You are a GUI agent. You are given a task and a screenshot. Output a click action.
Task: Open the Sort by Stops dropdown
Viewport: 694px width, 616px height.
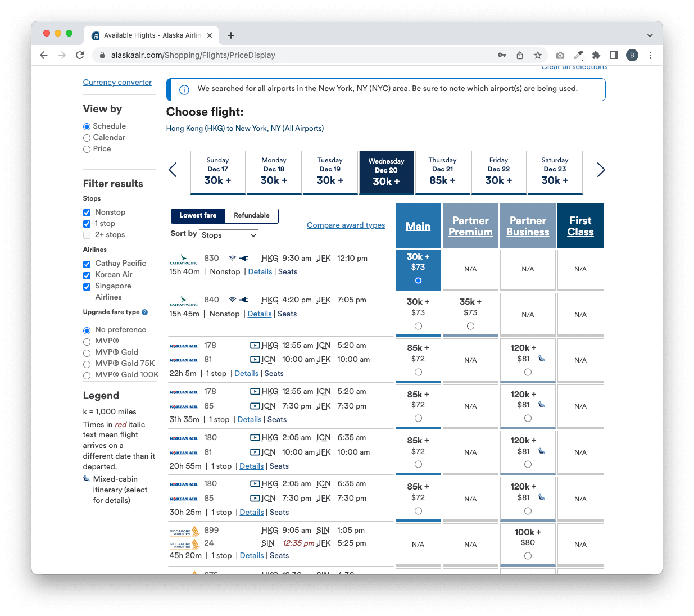click(229, 235)
